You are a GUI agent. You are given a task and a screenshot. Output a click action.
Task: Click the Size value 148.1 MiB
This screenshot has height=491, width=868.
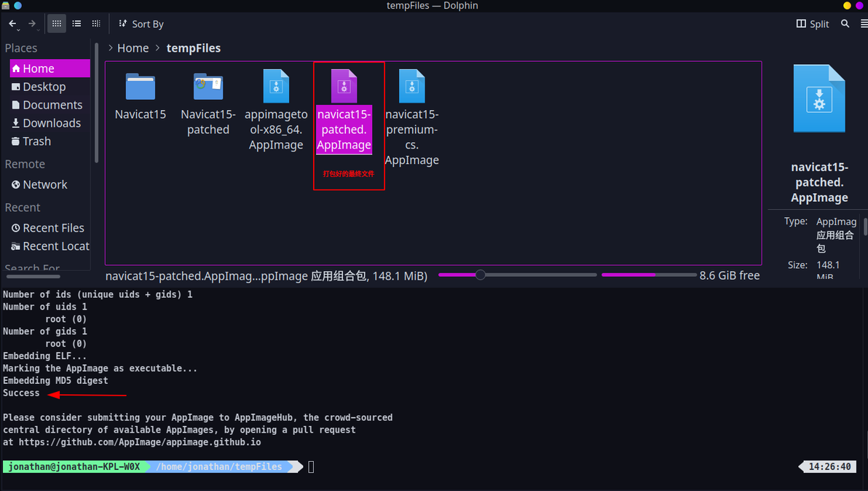828,270
